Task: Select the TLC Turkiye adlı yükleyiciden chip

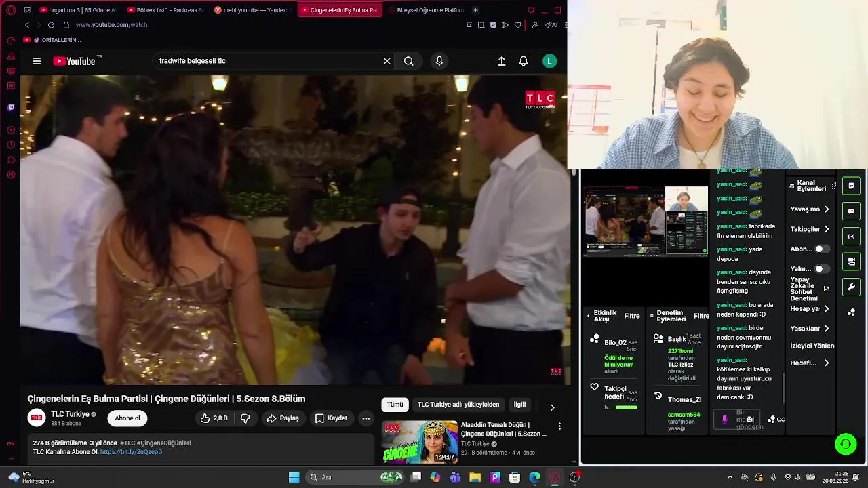Action: tap(458, 405)
